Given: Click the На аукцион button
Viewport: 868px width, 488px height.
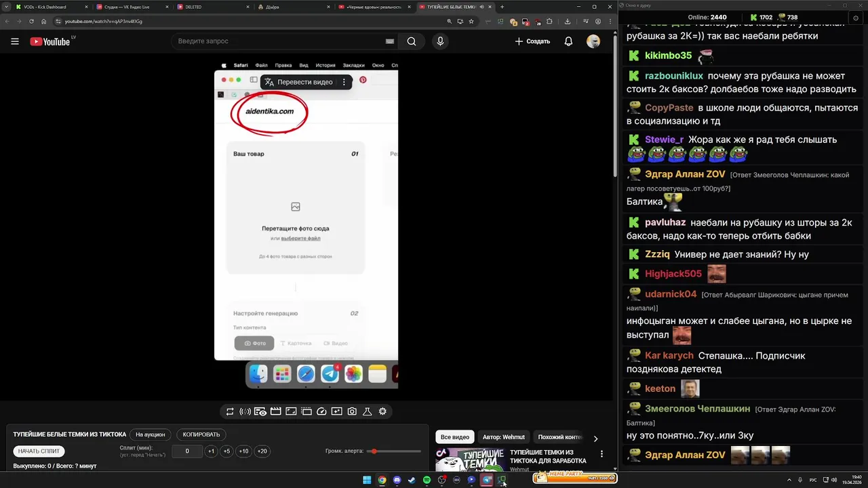Looking at the screenshot, I should (x=150, y=434).
